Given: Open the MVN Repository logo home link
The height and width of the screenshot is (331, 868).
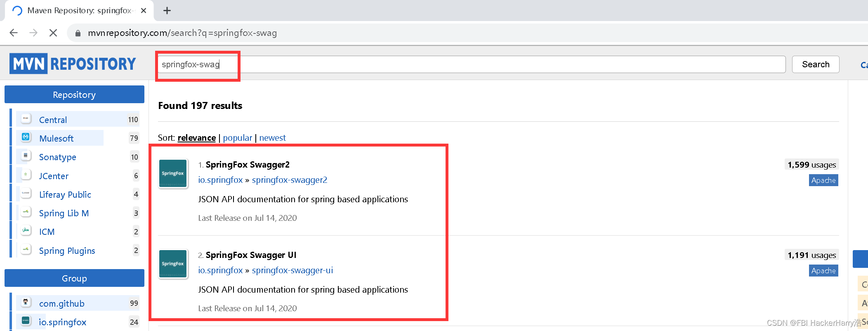Looking at the screenshot, I should [73, 64].
